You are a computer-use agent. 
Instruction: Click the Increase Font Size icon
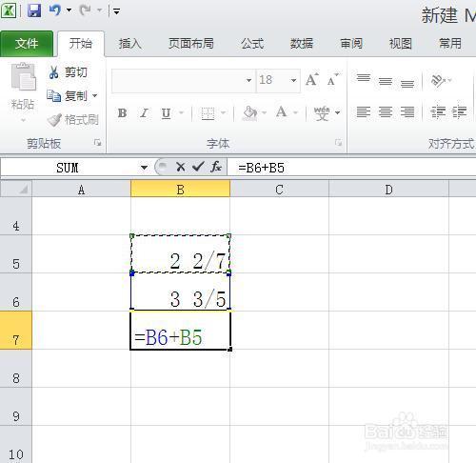[312, 79]
